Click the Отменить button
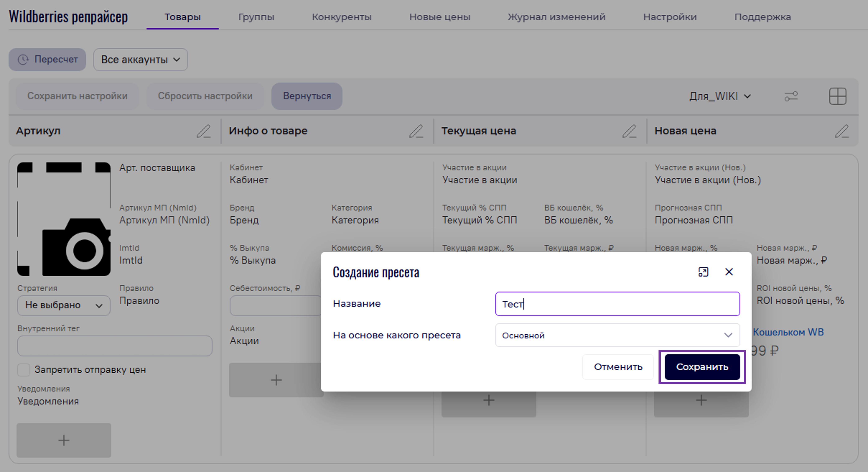The image size is (868, 472). tap(618, 367)
